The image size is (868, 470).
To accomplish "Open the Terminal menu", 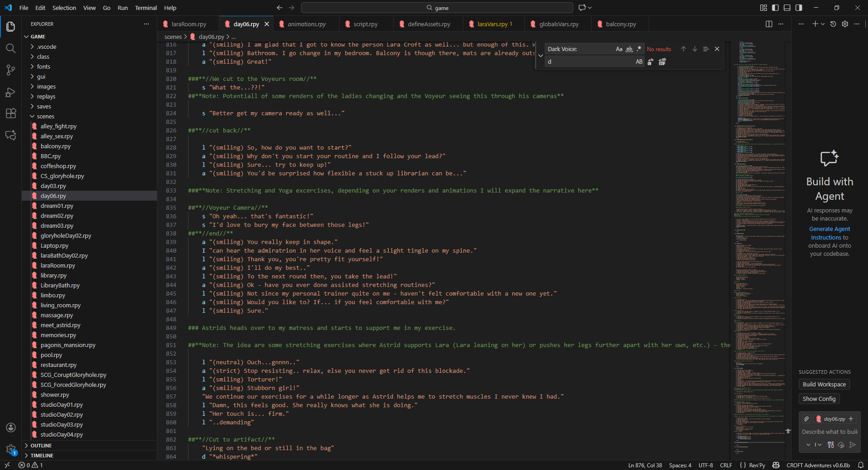I will [146, 8].
